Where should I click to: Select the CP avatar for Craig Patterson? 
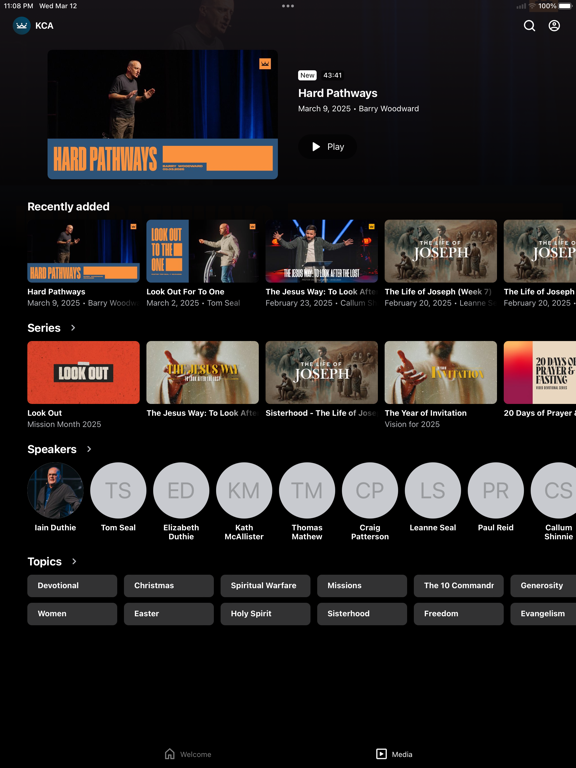(x=370, y=490)
